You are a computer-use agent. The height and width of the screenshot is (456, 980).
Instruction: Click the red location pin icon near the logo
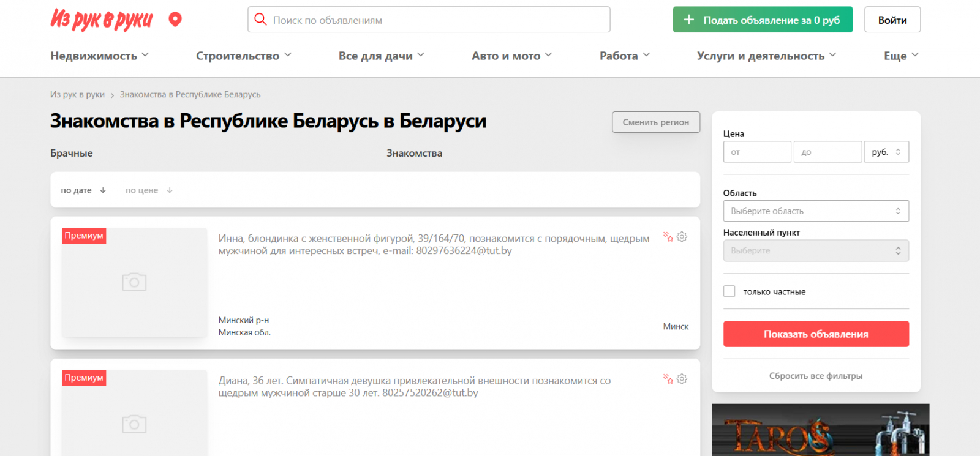[175, 20]
